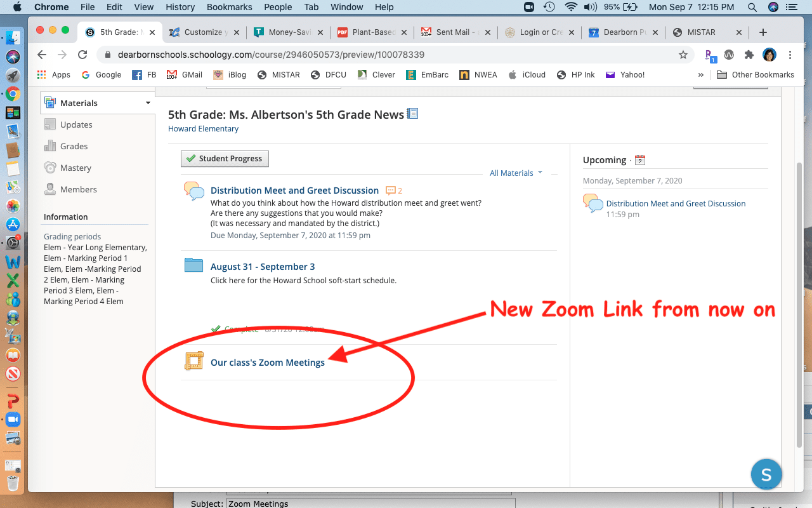Open Finder from the Dock
Screen dimensions: 812x508
[x=13, y=39]
